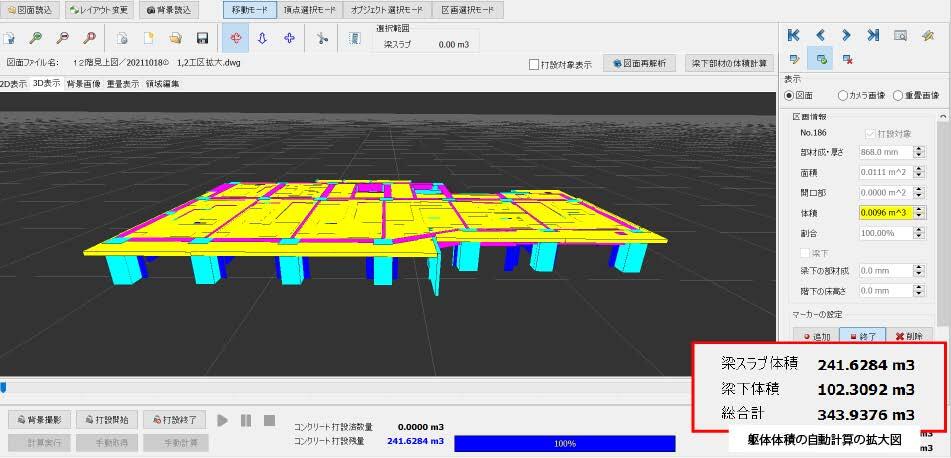This screenshot has height=458, width=951.
Task: Click the save floppy disk icon
Action: click(202, 39)
